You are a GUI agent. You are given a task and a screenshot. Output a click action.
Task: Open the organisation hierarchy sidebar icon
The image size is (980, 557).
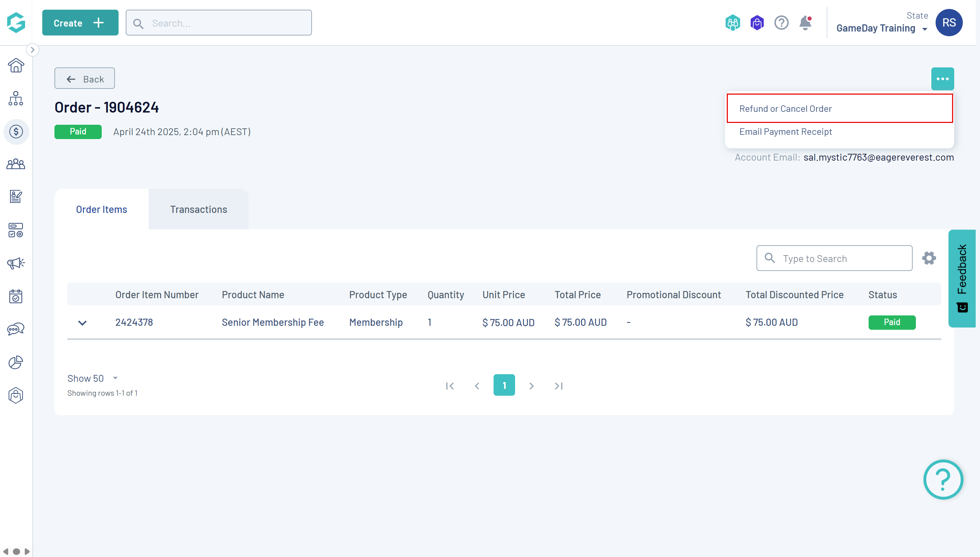pyautogui.click(x=16, y=98)
